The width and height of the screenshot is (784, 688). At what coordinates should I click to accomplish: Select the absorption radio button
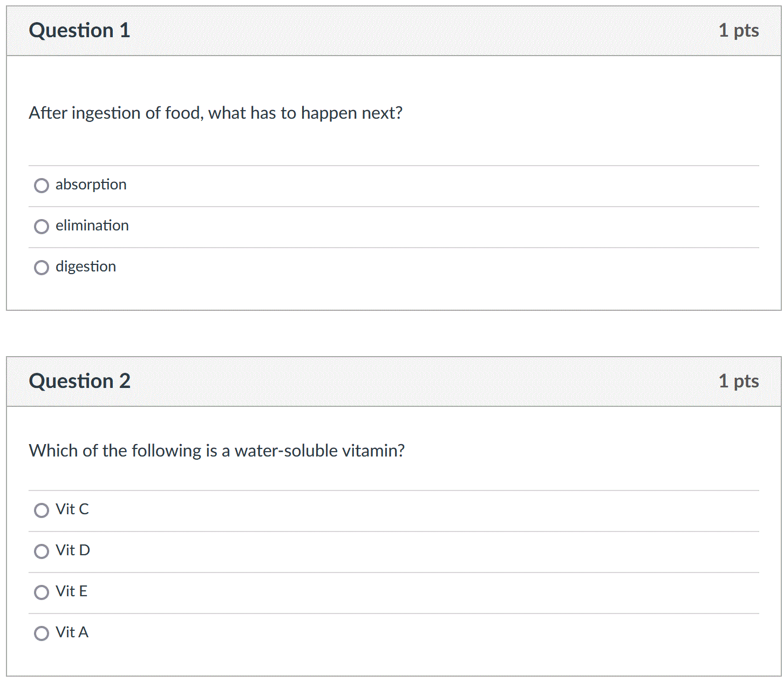tap(42, 186)
